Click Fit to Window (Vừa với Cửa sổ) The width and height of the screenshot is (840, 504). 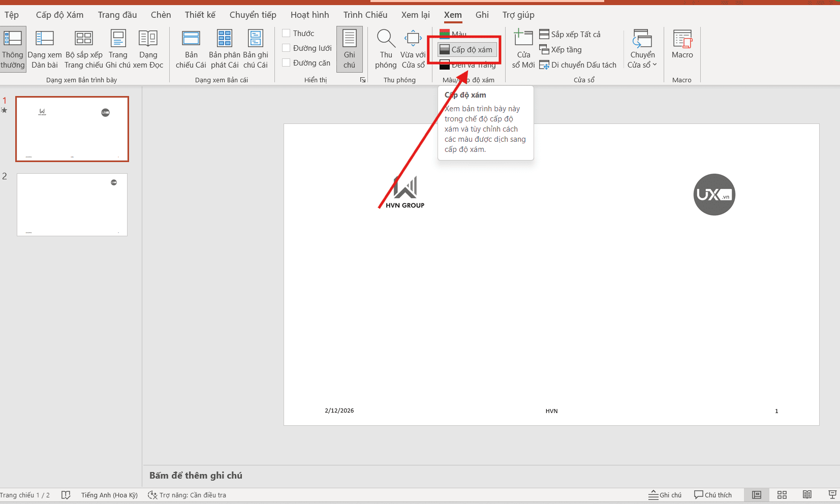pos(413,48)
